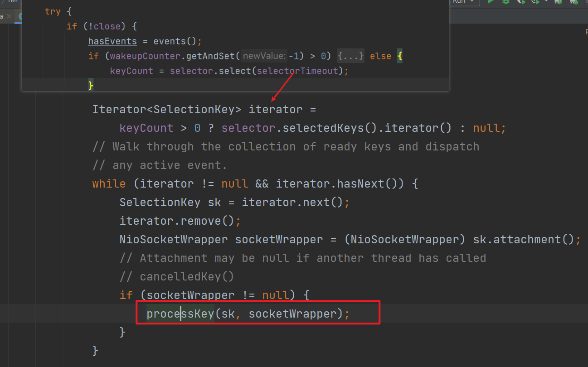588x367 pixels.
Task: Expand the folded {...} code block
Action: (351, 56)
